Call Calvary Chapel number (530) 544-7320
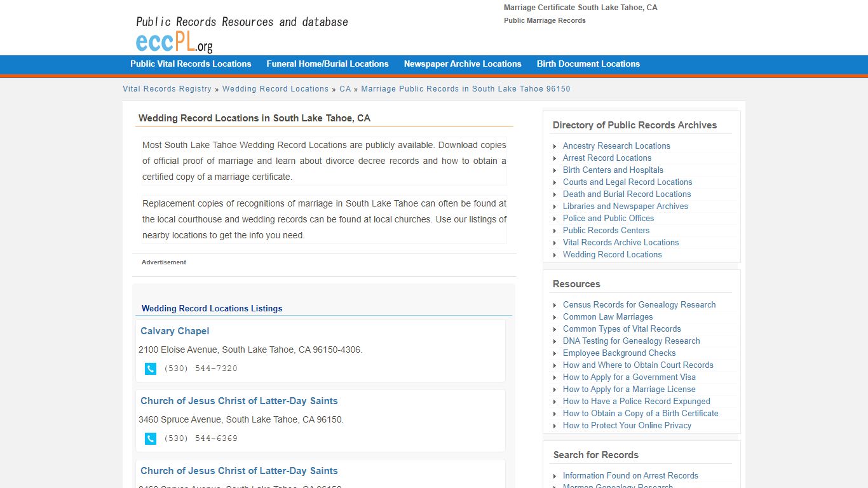Screen dimensions: 868x488 point(201,369)
